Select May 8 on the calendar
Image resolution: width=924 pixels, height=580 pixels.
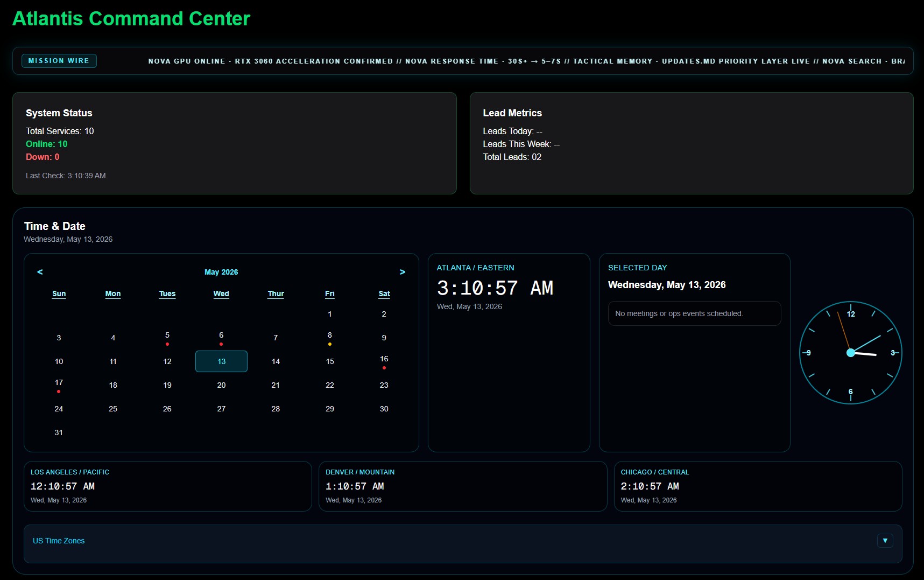click(x=330, y=338)
